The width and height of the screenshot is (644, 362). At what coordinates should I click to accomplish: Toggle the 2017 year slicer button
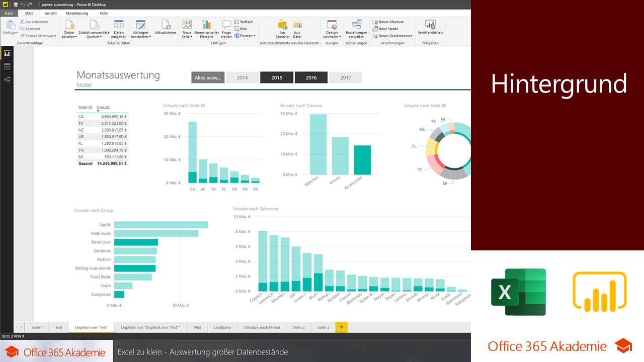346,78
